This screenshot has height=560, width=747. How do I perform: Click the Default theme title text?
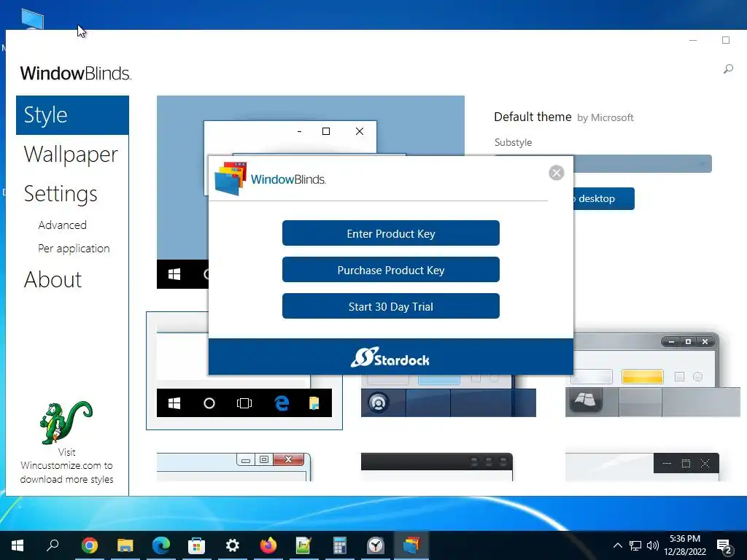[533, 117]
